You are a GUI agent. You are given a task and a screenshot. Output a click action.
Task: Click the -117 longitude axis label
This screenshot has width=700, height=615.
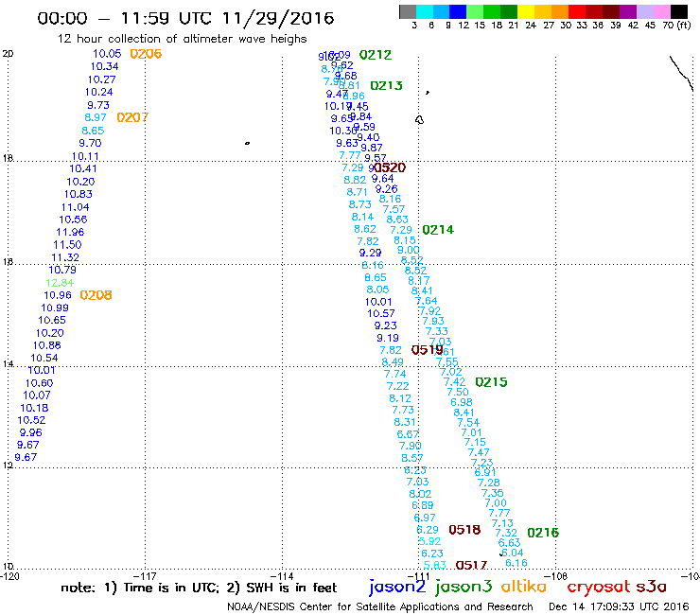[x=146, y=576]
